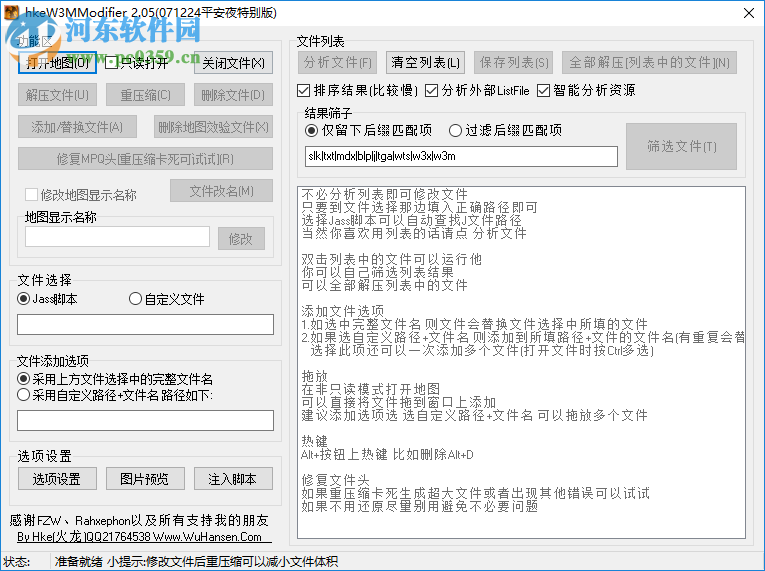
Task: Toggle the 排序结果(比较慢) checkbox
Action: tap(358, 90)
